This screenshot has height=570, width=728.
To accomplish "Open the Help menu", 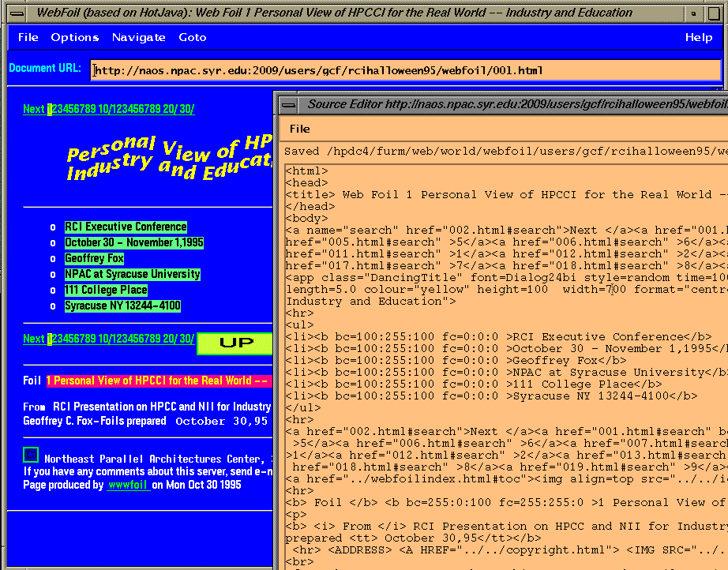I will click(x=698, y=37).
